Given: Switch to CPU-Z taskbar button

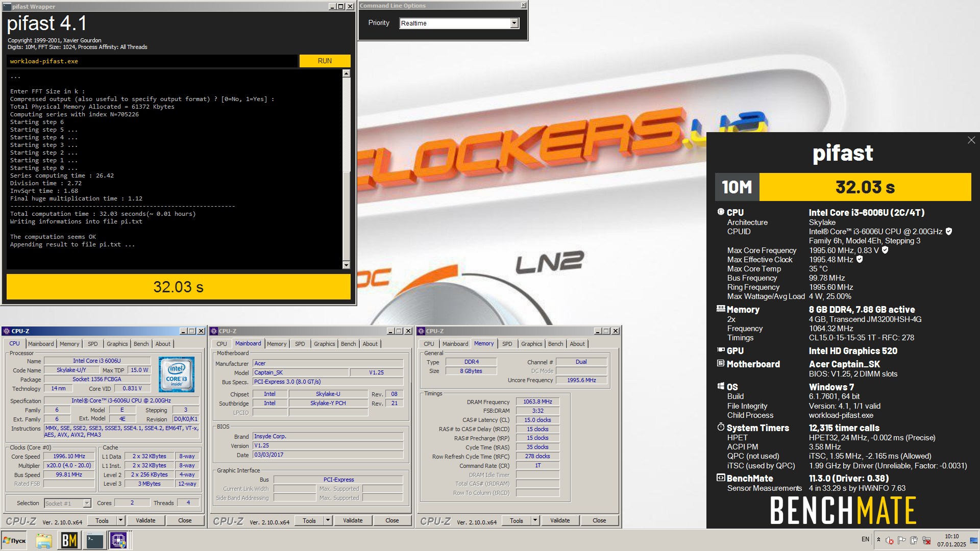Looking at the screenshot, I should [x=119, y=540].
